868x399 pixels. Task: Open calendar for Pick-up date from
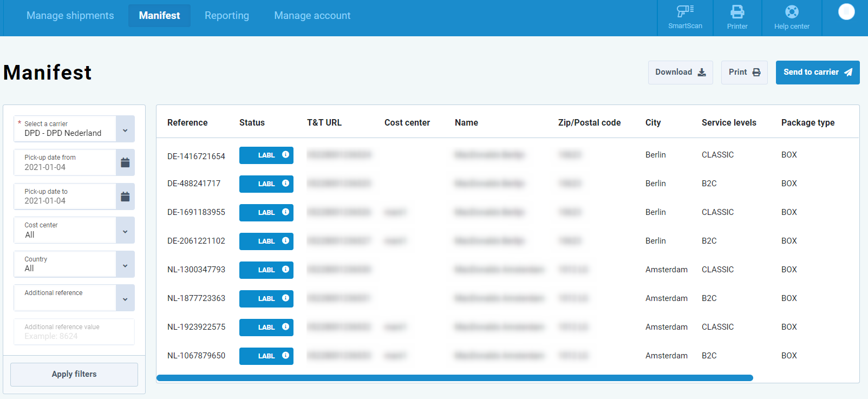tap(125, 162)
